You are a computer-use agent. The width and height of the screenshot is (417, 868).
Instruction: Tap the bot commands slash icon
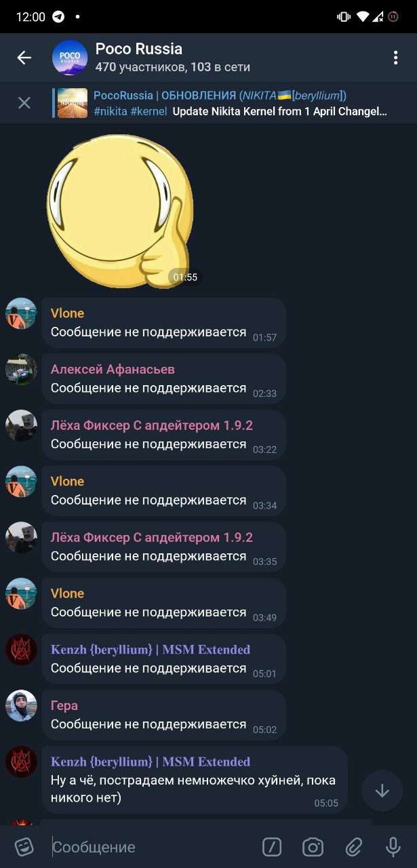pos(272,847)
